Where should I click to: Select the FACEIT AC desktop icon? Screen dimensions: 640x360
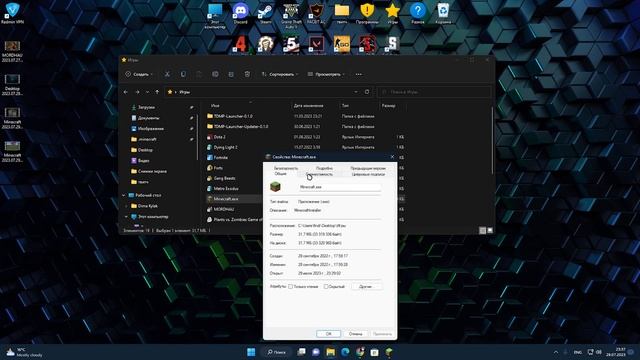316,13
